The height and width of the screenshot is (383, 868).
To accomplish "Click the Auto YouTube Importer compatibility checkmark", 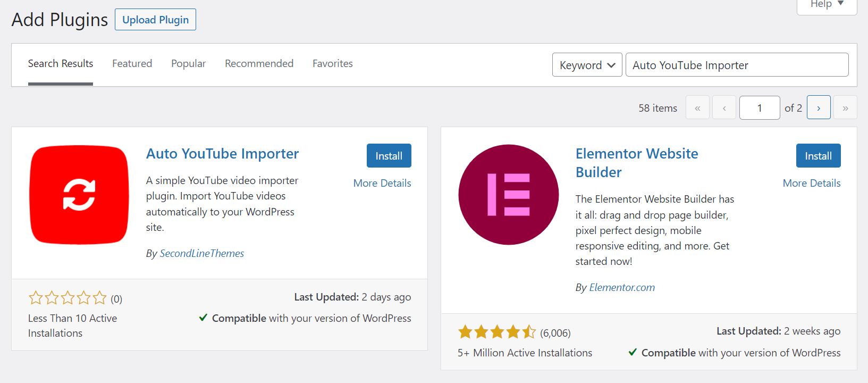I will click(x=203, y=318).
